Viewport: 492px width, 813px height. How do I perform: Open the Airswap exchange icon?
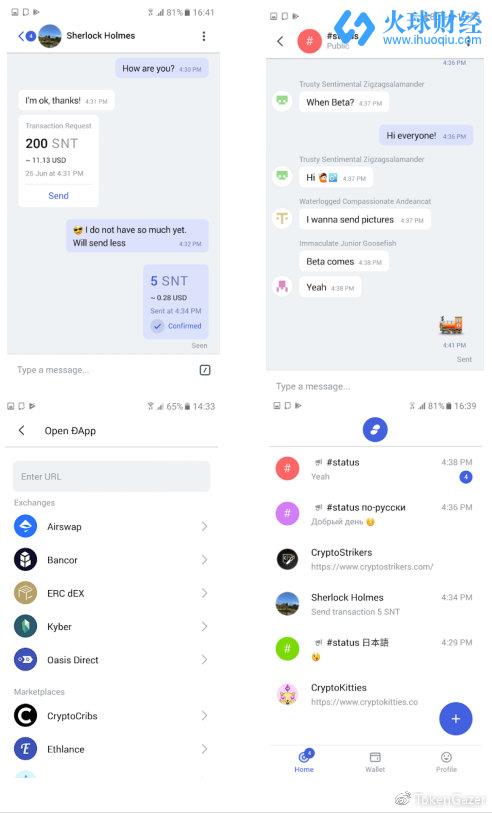point(25,526)
